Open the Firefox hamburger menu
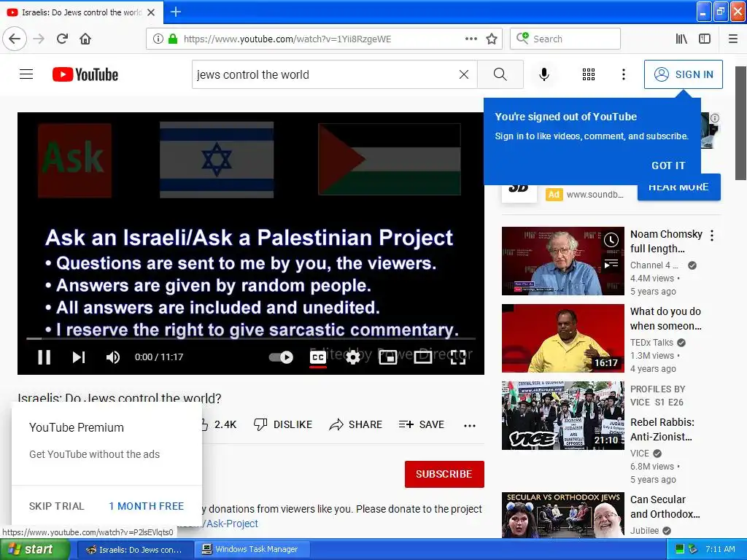This screenshot has width=747, height=560. [733, 39]
